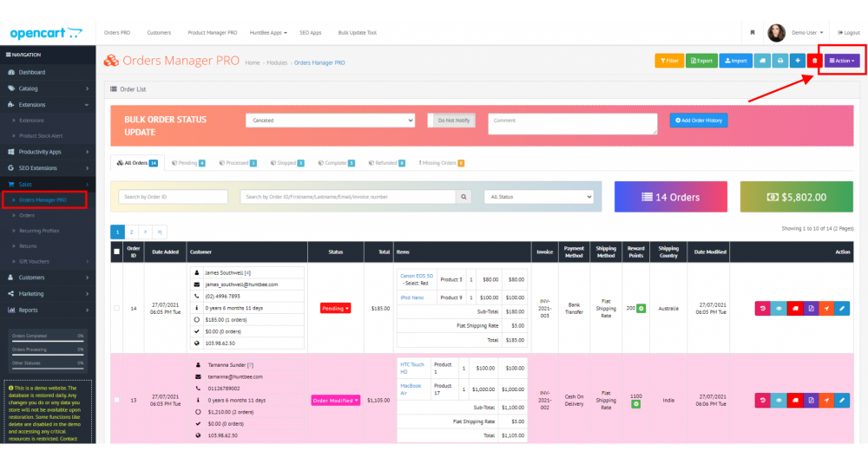Select Orders Manager PRO in sidebar
Screen dimensions: 868x464
tap(43, 200)
